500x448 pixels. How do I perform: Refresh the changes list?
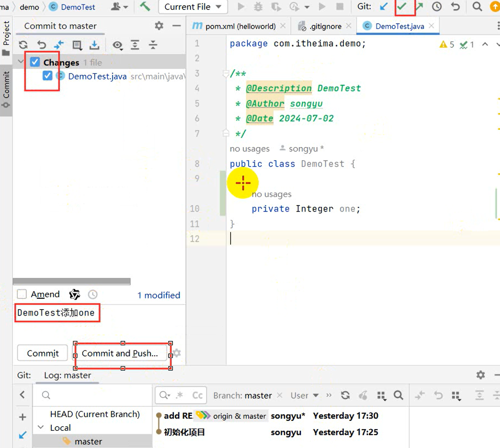click(x=23, y=45)
